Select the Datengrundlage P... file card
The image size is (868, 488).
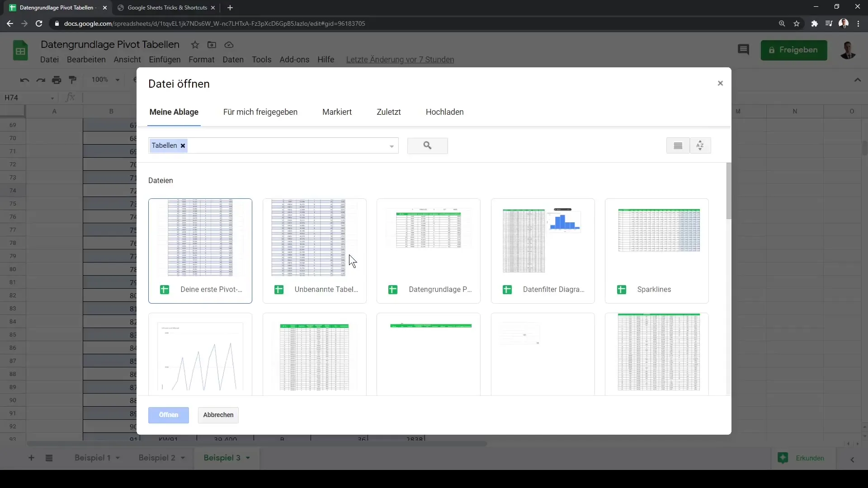429,251
